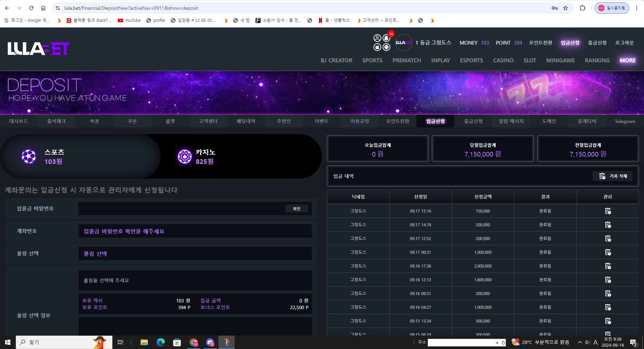The height and width of the screenshot is (349, 644).
Task: Click the Apple iOS app download icon
Action: tap(377, 47)
